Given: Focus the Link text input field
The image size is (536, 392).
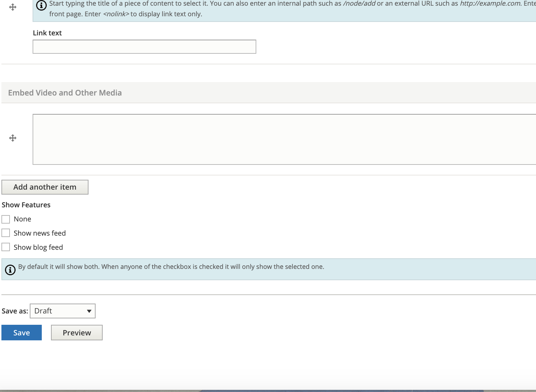Looking at the screenshot, I should pos(144,46).
